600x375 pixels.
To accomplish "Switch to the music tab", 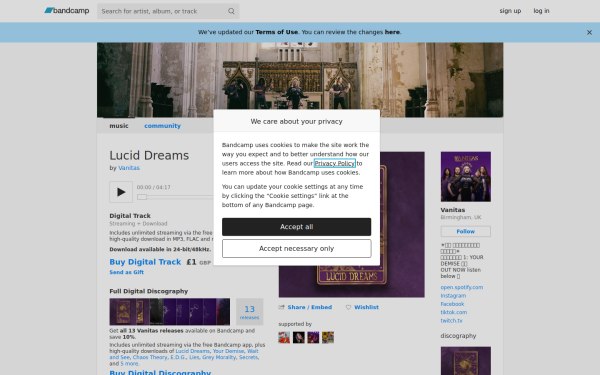I will (119, 126).
